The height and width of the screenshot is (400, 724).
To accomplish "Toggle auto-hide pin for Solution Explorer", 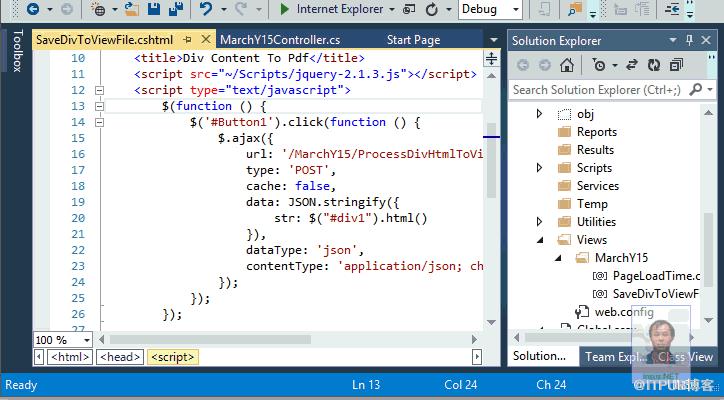I will click(x=689, y=40).
